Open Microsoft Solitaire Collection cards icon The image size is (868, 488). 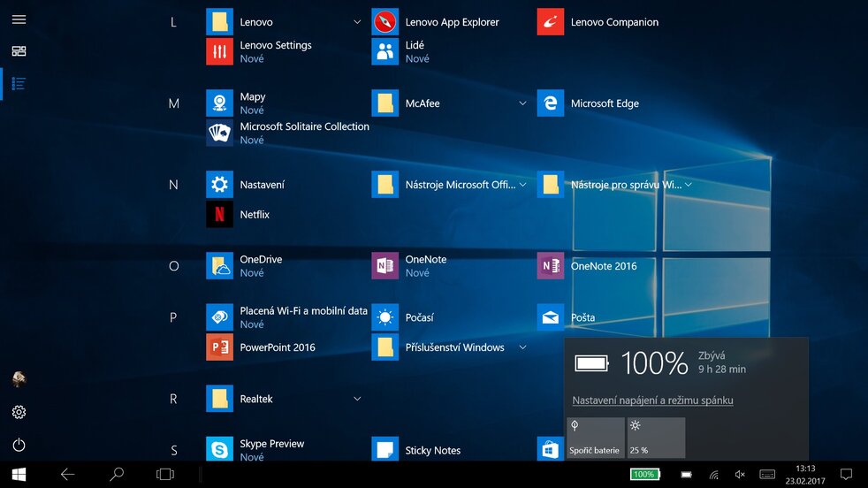point(219,133)
